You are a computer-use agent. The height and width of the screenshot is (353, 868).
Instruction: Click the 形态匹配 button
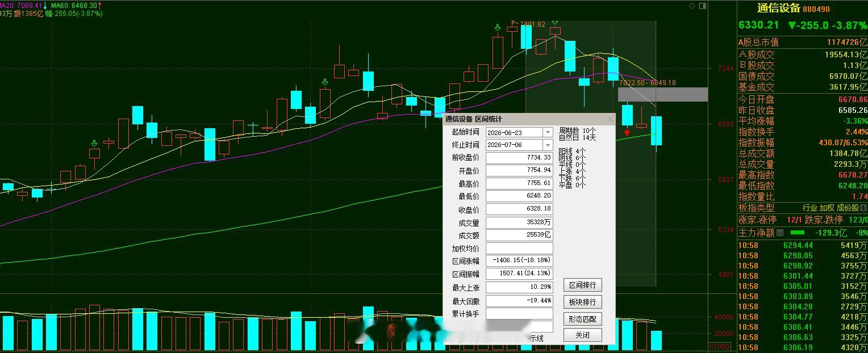point(582,319)
